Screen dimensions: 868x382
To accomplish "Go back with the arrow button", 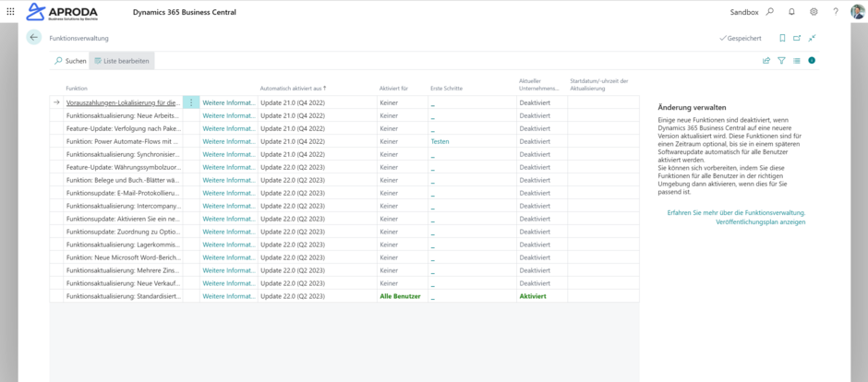I will (34, 38).
